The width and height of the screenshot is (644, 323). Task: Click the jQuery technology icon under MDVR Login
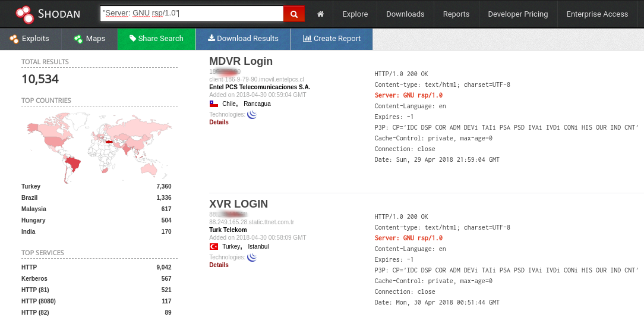coord(252,114)
